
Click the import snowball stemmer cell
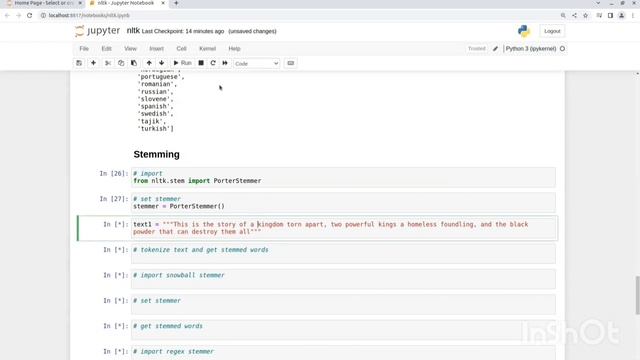(x=343, y=279)
